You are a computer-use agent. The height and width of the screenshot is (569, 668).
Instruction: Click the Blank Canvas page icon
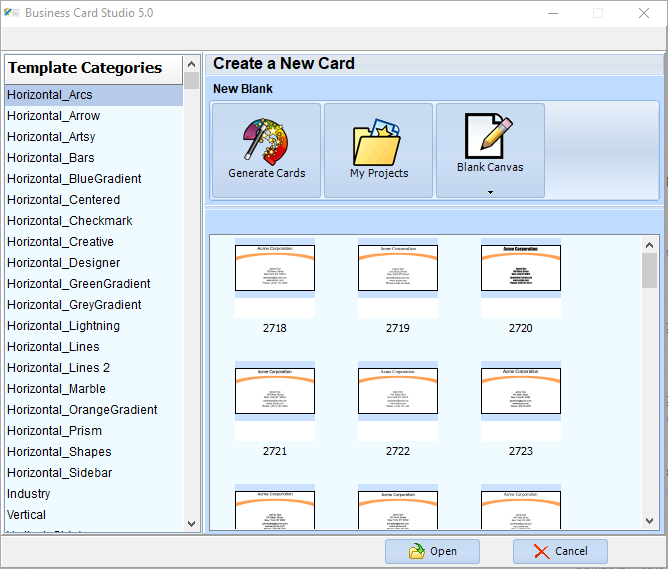(x=489, y=136)
